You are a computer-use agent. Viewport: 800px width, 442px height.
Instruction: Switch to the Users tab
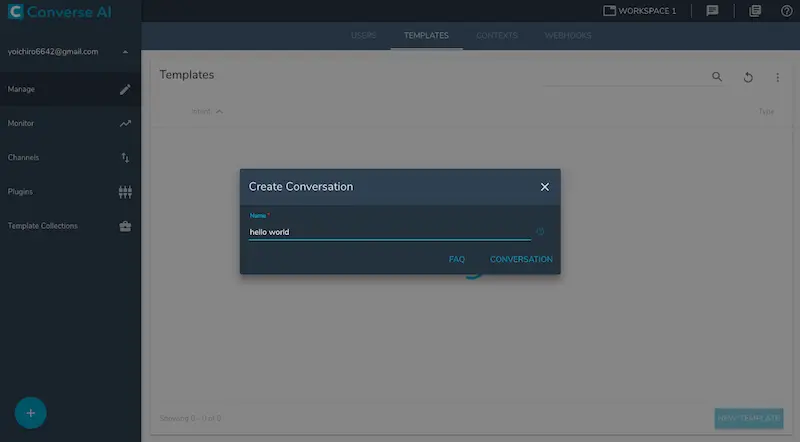point(364,36)
